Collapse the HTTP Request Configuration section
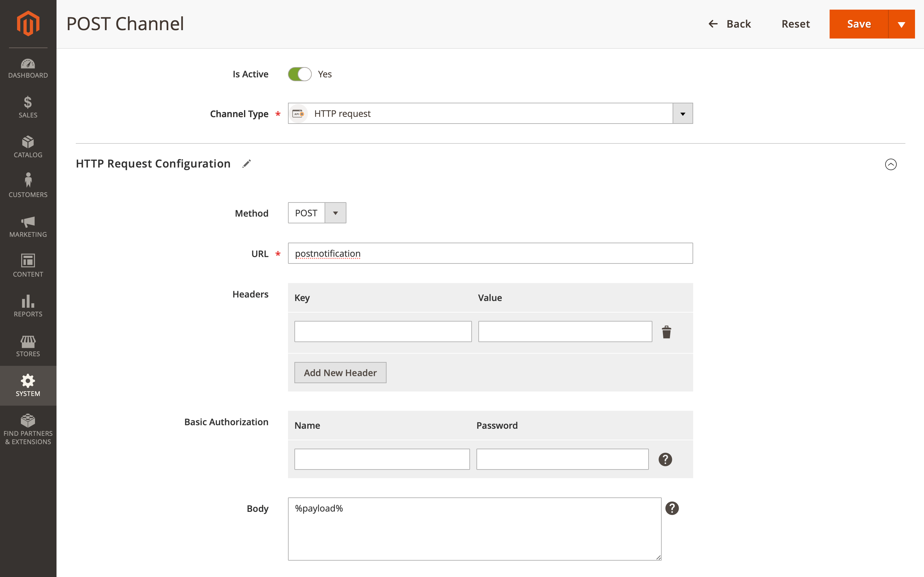 891,164
